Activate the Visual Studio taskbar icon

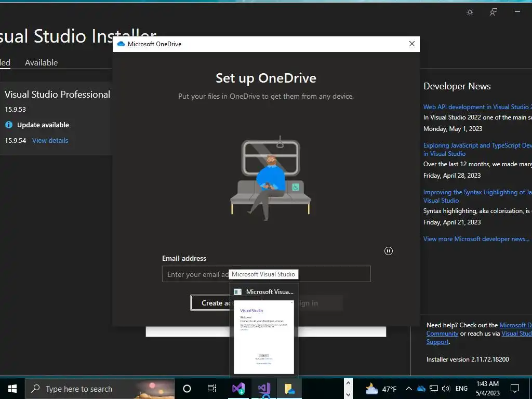264,389
